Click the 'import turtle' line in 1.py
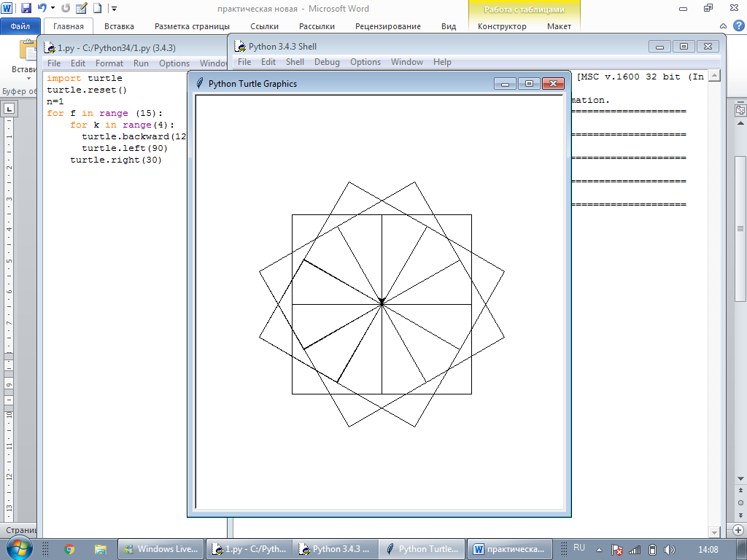 click(x=85, y=78)
